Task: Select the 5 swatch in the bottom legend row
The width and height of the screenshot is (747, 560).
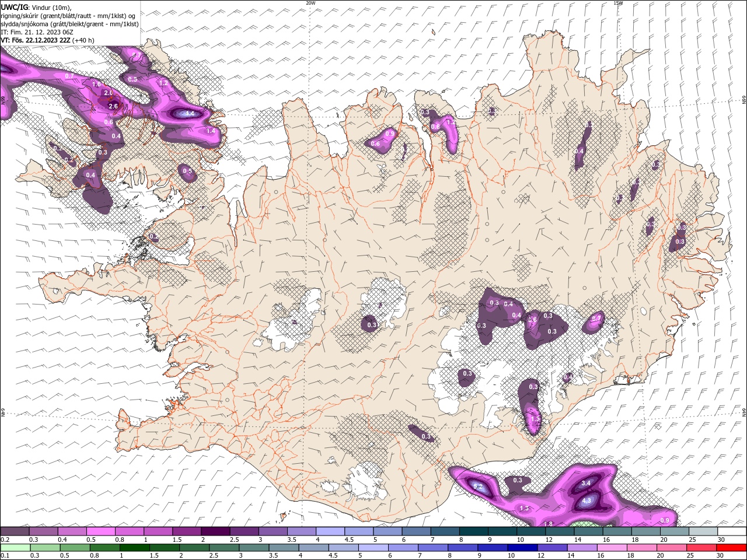Action: point(373,548)
